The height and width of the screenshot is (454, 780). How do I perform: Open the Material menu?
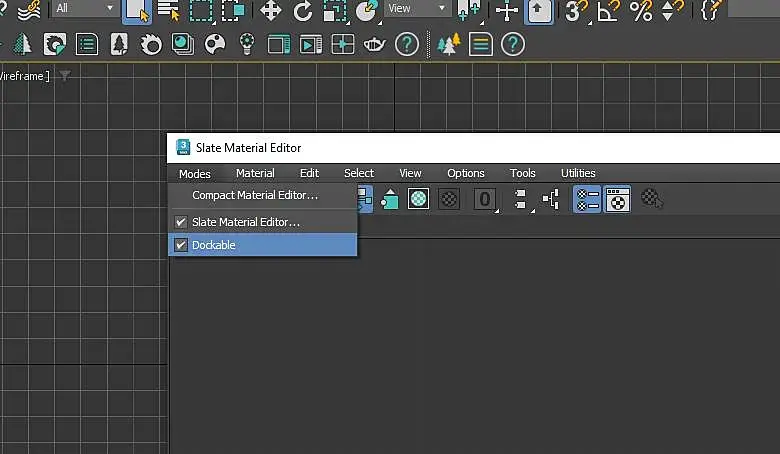255,173
